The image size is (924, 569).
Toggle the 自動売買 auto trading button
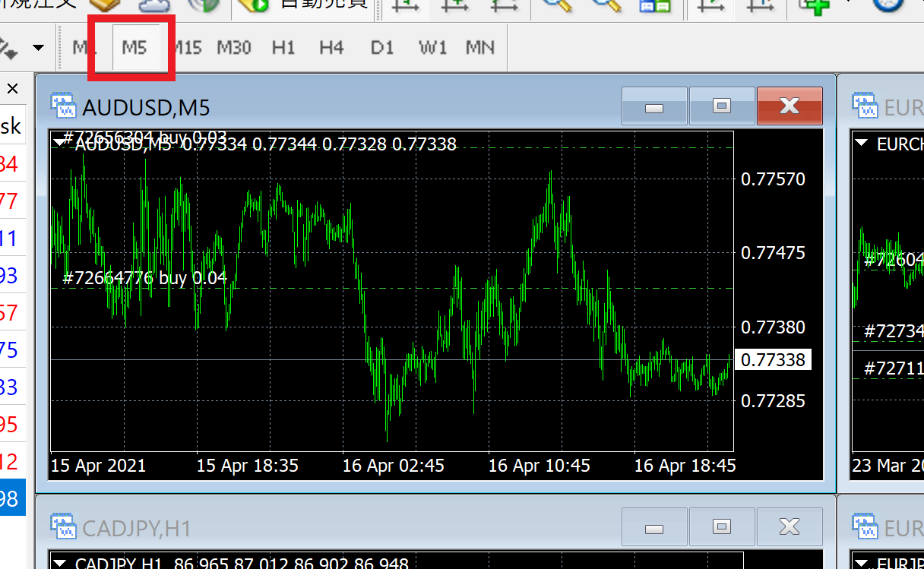click(304, 5)
